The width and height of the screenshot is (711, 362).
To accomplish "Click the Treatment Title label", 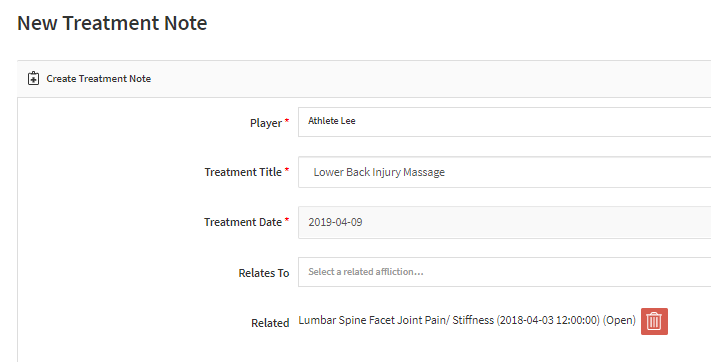I will point(243,172).
